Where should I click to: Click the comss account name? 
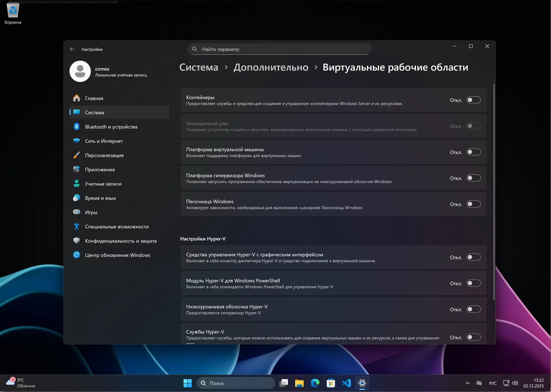tap(102, 69)
